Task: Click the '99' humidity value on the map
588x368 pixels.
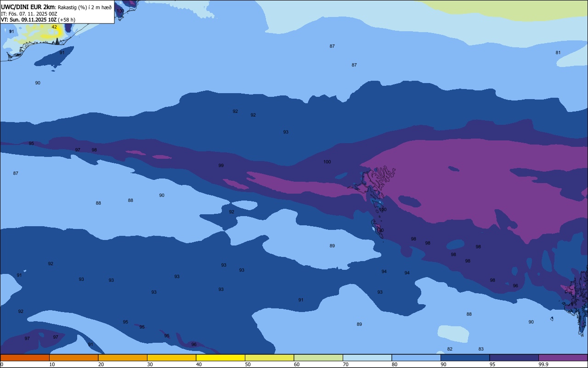Action: (221, 166)
